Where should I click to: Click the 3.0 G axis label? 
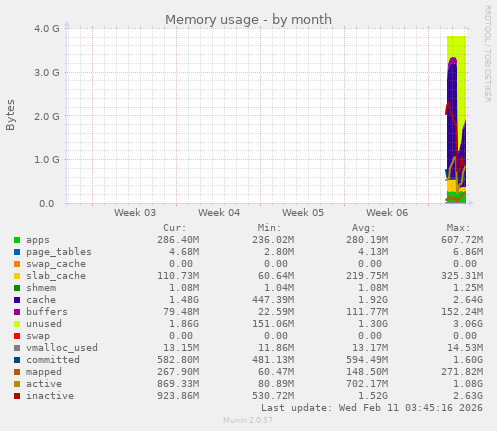coord(47,72)
